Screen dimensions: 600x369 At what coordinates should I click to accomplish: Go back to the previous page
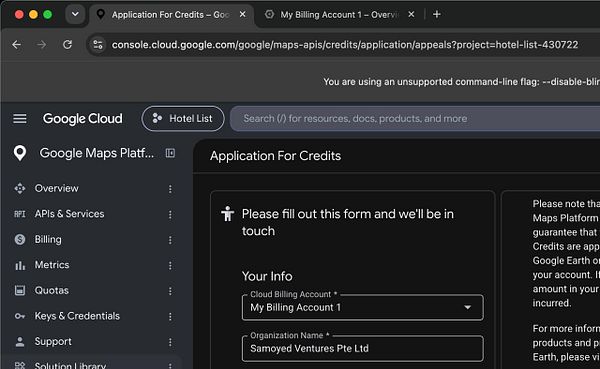click(x=16, y=45)
